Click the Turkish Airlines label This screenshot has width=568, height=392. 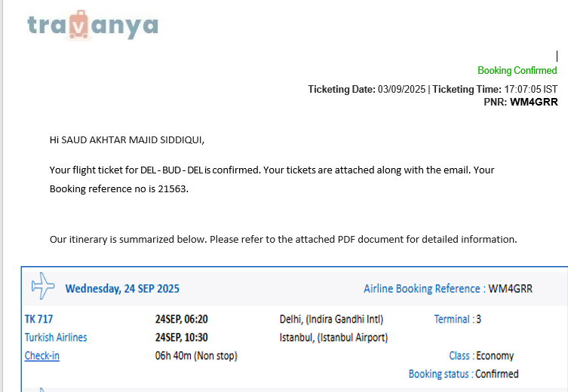(56, 337)
